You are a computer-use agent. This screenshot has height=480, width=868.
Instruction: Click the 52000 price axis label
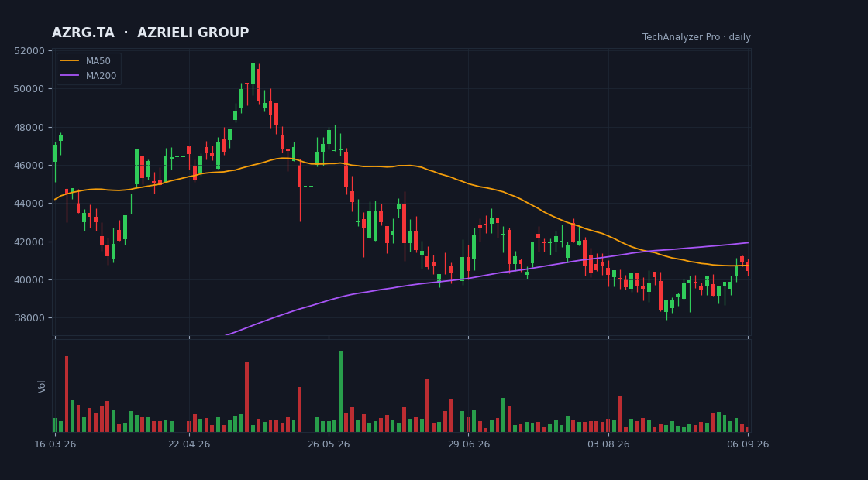point(29,51)
